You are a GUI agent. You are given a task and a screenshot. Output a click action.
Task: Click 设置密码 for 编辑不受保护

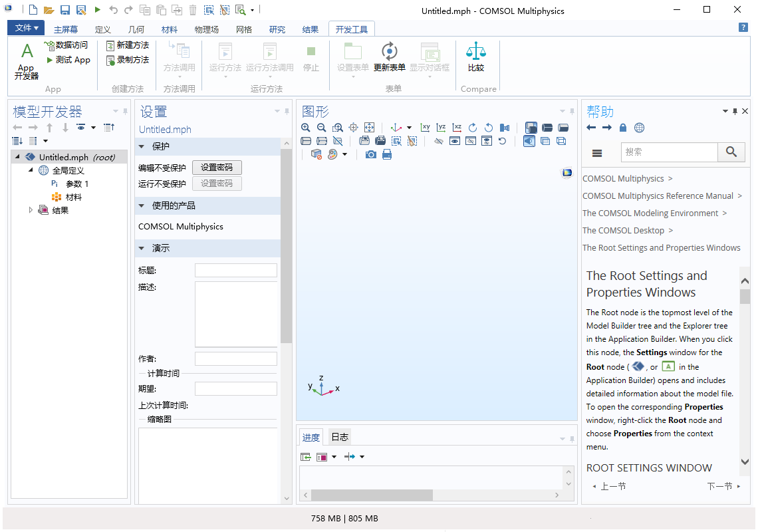point(217,168)
